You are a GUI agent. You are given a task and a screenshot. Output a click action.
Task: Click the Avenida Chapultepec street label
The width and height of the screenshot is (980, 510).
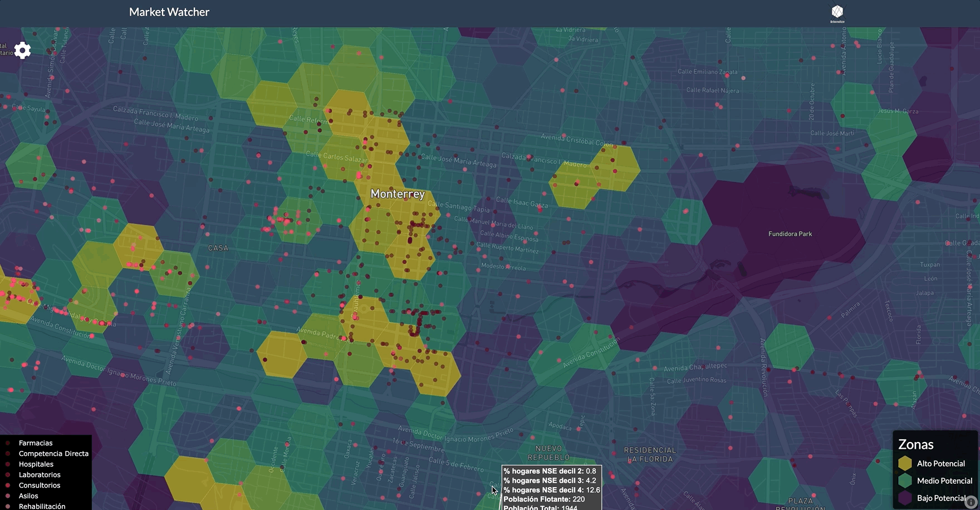695,367
